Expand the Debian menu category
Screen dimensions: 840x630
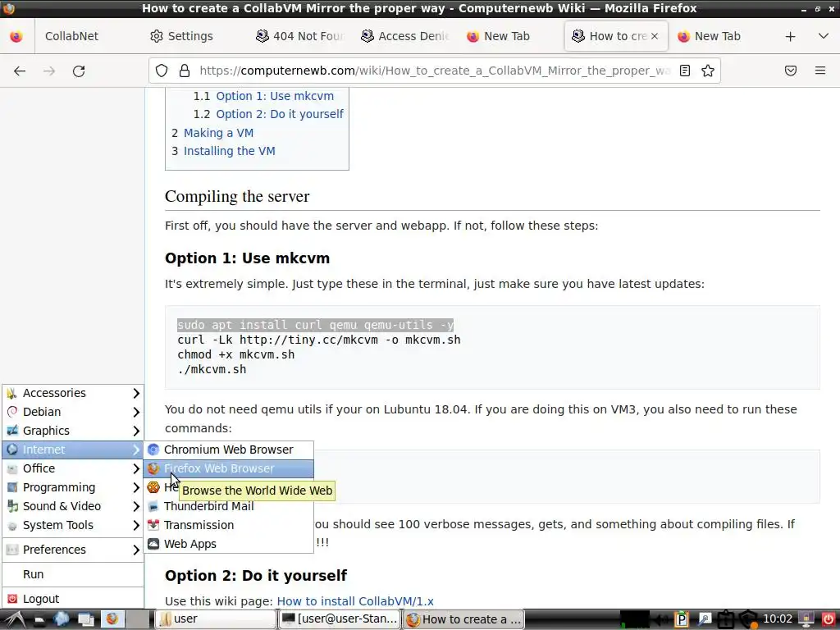click(x=73, y=412)
